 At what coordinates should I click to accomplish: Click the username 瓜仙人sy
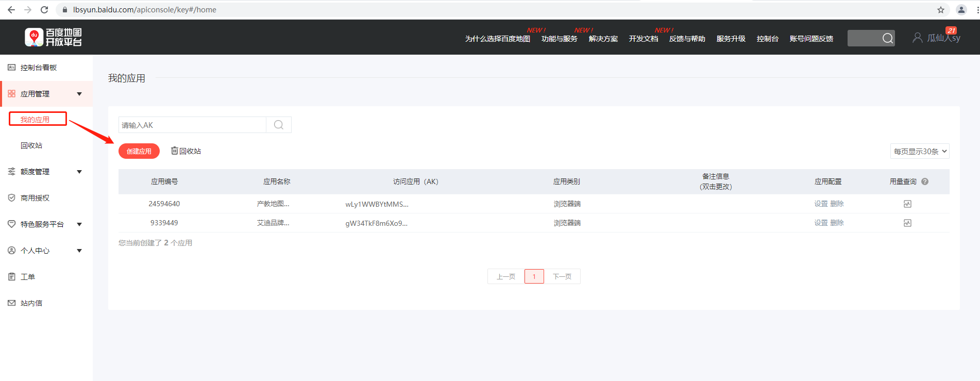tap(944, 38)
